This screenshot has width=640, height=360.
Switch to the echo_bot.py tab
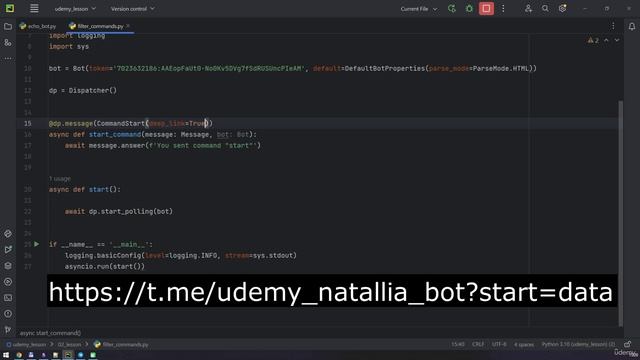tap(38, 26)
